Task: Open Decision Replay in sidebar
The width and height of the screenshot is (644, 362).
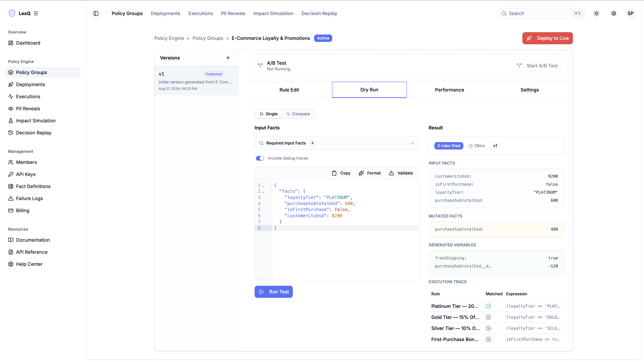Action: 43,133
